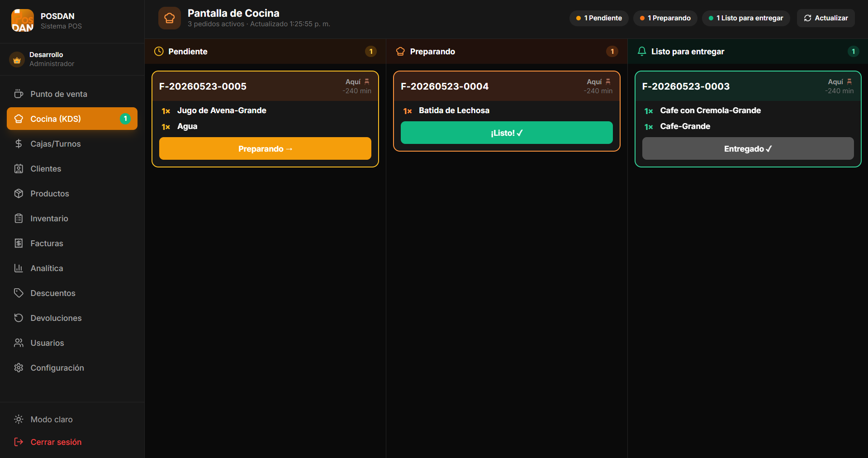The width and height of the screenshot is (868, 458).
Task: Open Facturas page
Action: pyautogui.click(x=72, y=243)
